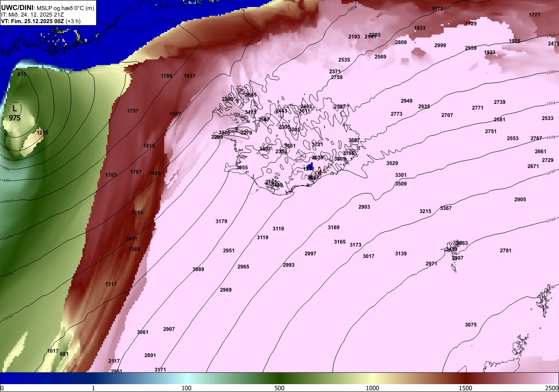Click the map value 3169
559x392 pixels.
334,227
